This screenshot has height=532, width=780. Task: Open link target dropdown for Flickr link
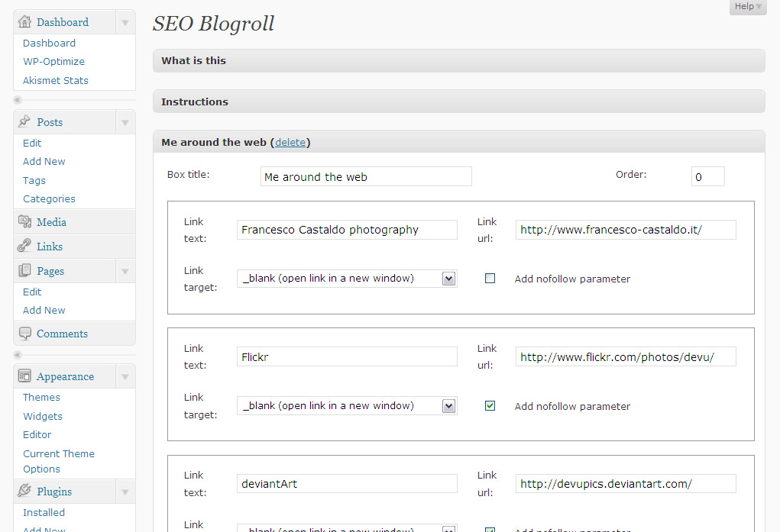point(448,406)
